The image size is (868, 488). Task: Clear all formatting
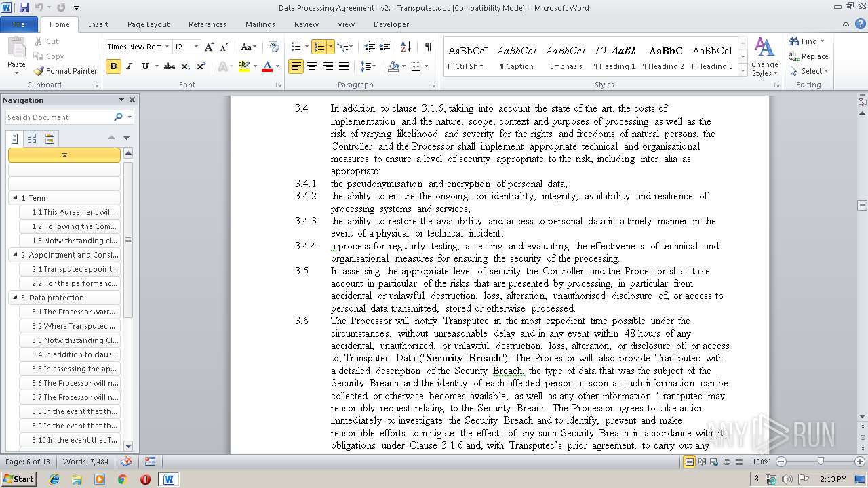274,47
